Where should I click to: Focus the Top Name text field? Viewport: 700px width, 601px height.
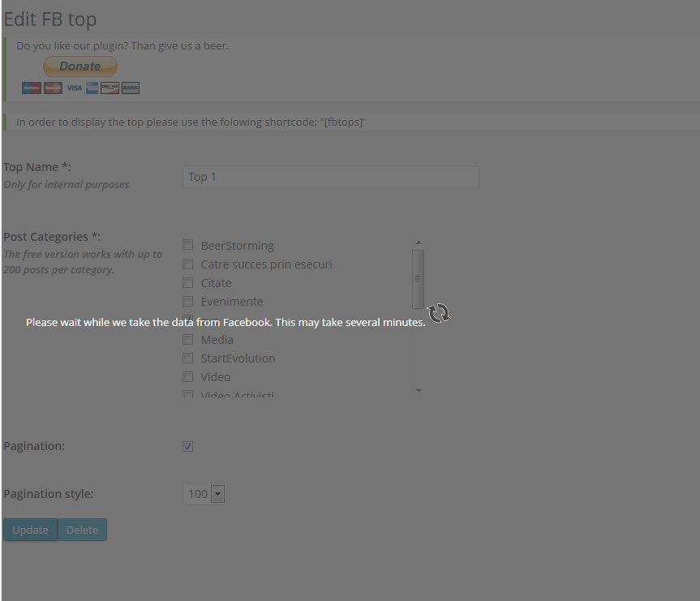331,177
